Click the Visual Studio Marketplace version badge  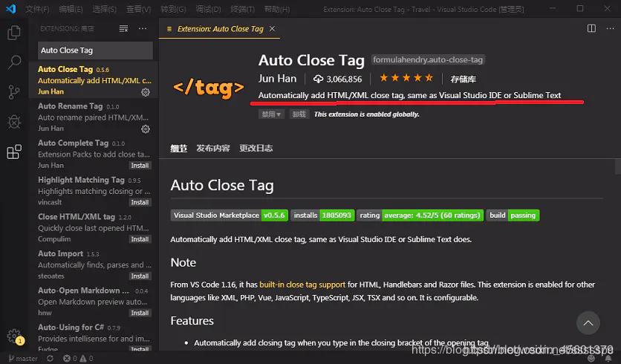coord(230,215)
